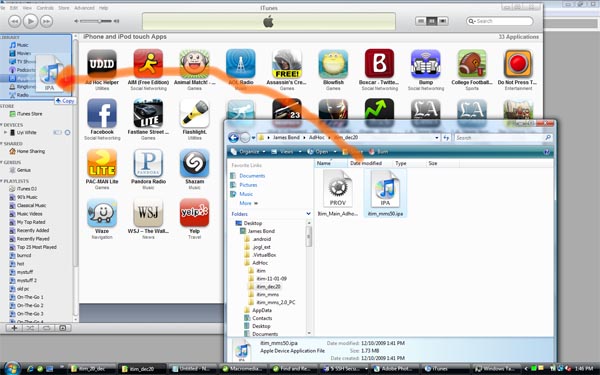Open the Explorer address bar dropdown arrow
This screenshot has height=375, width=600.
tap(437, 137)
